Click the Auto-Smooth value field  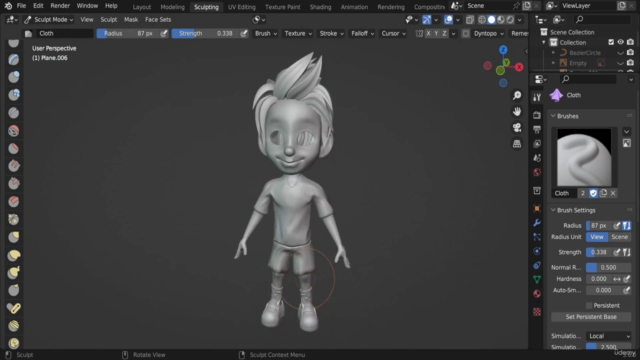[604, 290]
